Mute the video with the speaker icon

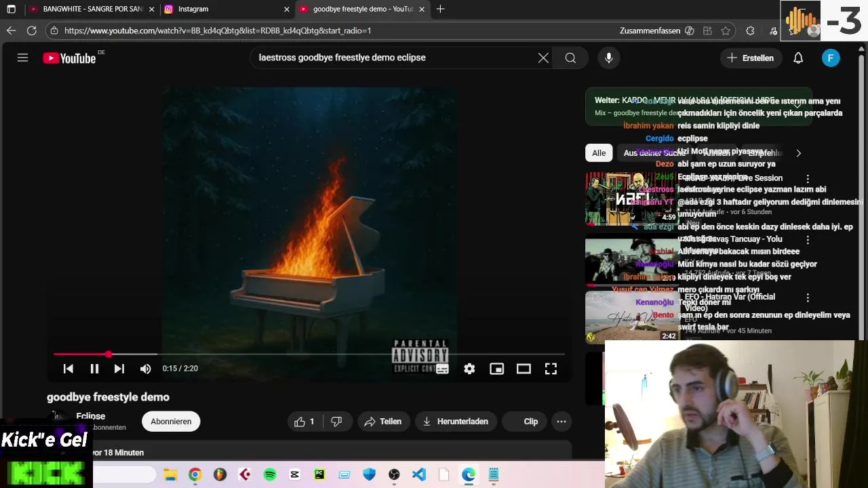click(145, 369)
